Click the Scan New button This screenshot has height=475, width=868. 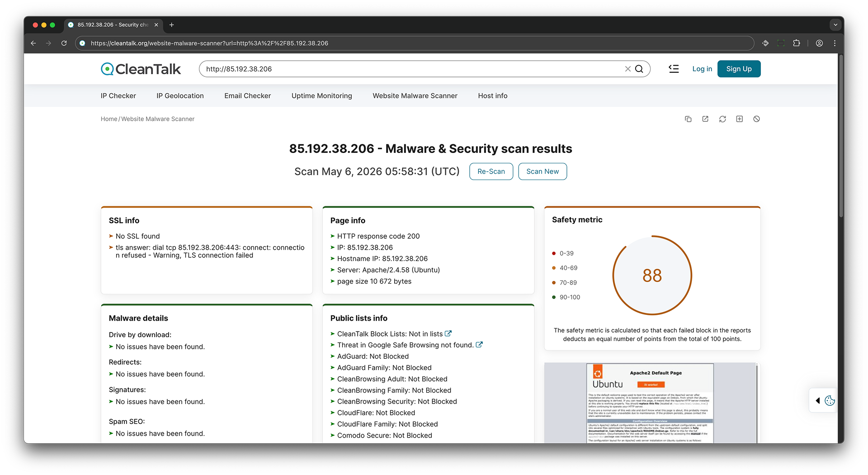pos(542,171)
